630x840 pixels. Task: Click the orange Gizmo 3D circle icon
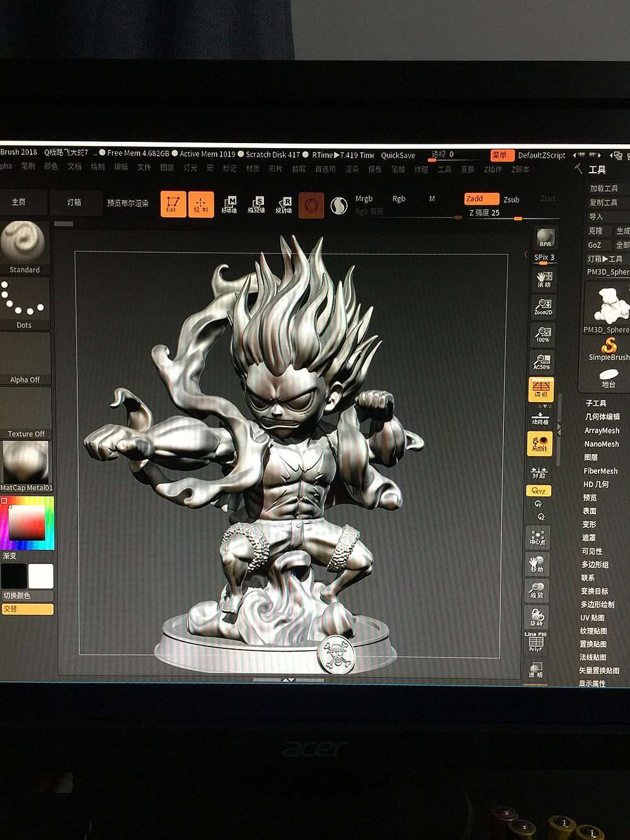click(311, 205)
